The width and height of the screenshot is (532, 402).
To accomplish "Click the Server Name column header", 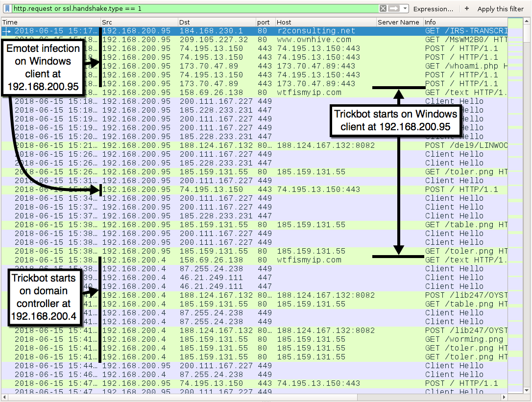I will [398, 22].
